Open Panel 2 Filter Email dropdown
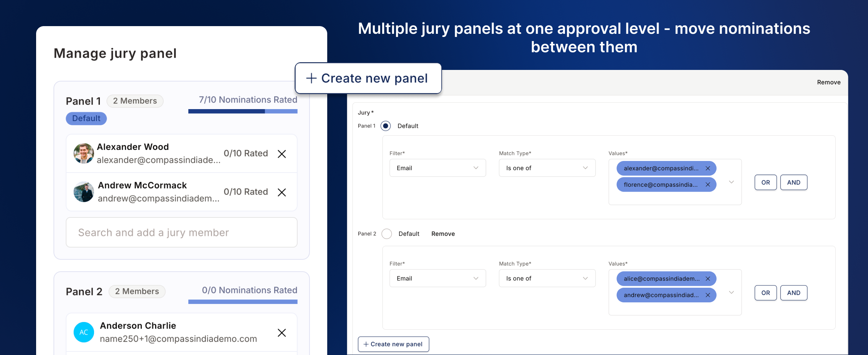 click(437, 278)
